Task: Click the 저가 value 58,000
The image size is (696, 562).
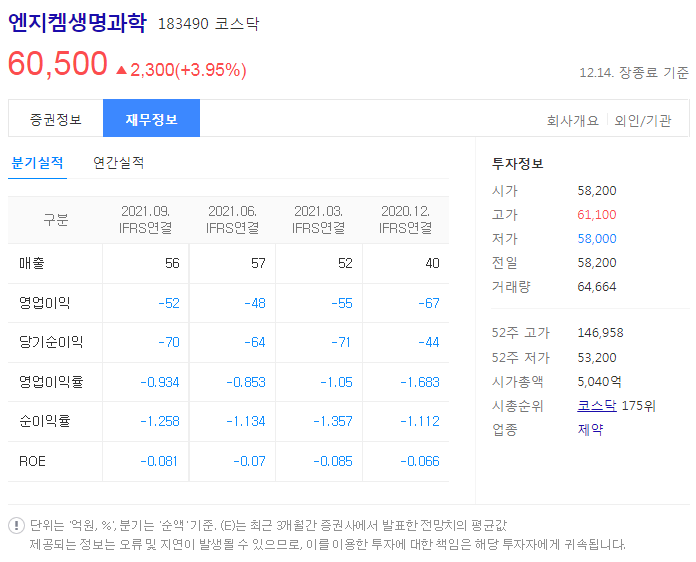Action: click(x=597, y=238)
